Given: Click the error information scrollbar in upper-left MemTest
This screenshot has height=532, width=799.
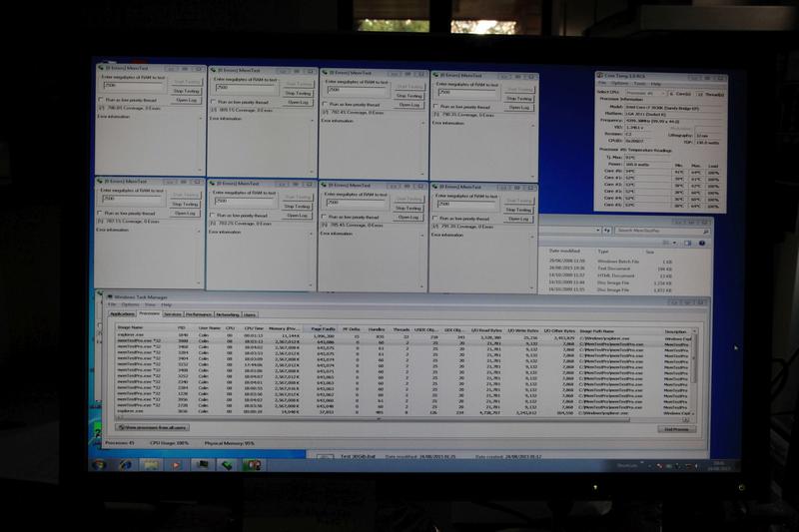Looking at the screenshot, I should pos(200,143).
